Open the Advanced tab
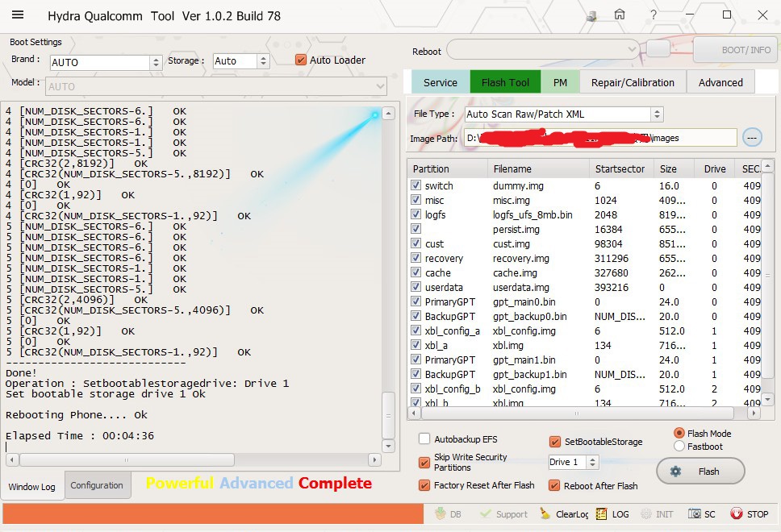The image size is (781, 532). coord(720,82)
